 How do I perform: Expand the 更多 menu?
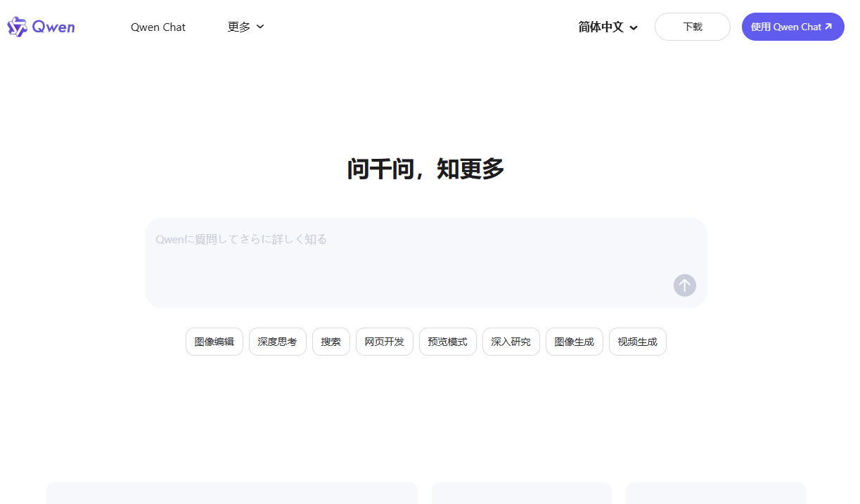point(245,27)
